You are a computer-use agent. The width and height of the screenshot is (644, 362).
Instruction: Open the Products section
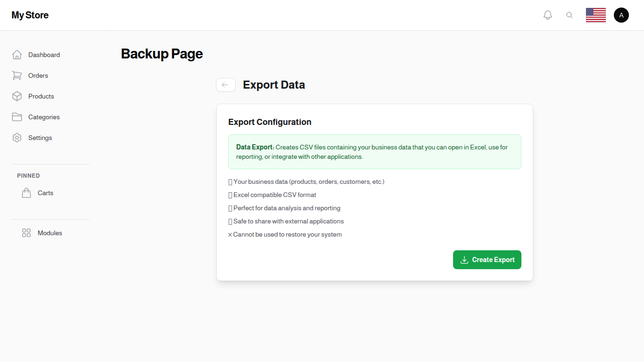(x=41, y=96)
